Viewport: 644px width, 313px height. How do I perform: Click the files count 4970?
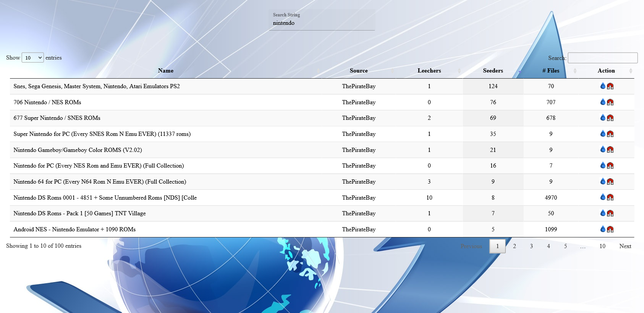point(551,198)
